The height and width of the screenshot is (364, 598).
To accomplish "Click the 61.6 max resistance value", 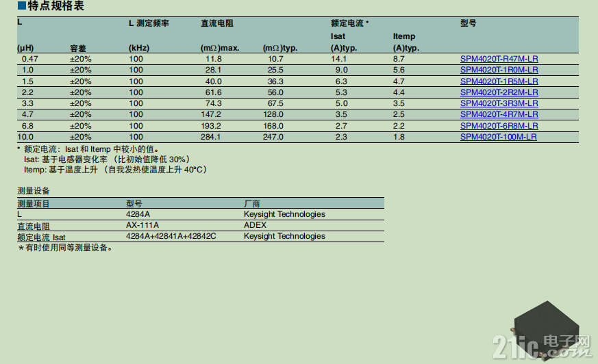I will (214, 92).
